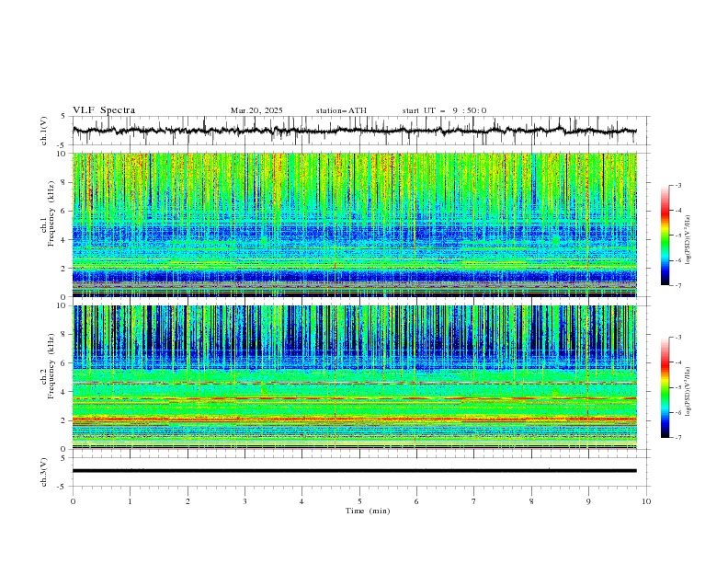Viewport: 728px width, 563px height.
Task: Click the red 2 kHz band in ch.2 spectrogram
Action: [354, 419]
